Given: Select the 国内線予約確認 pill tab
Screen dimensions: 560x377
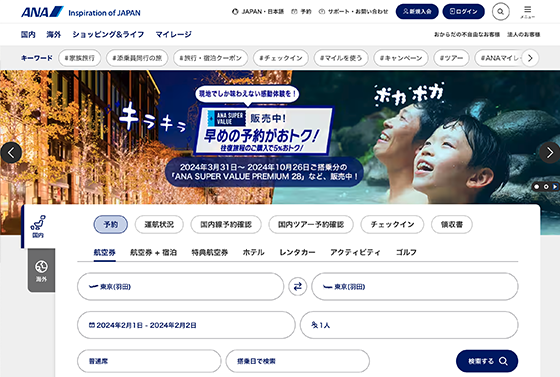Looking at the screenshot, I should (x=226, y=225).
